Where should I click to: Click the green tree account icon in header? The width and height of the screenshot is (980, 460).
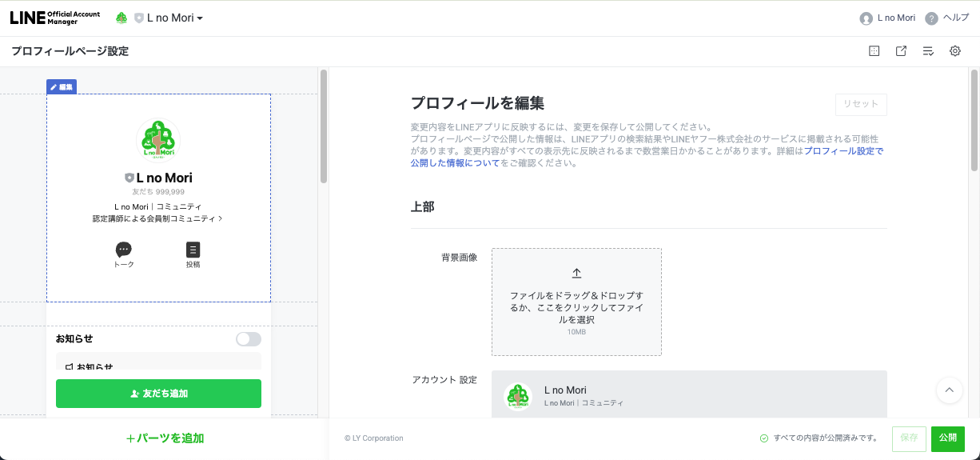(122, 18)
